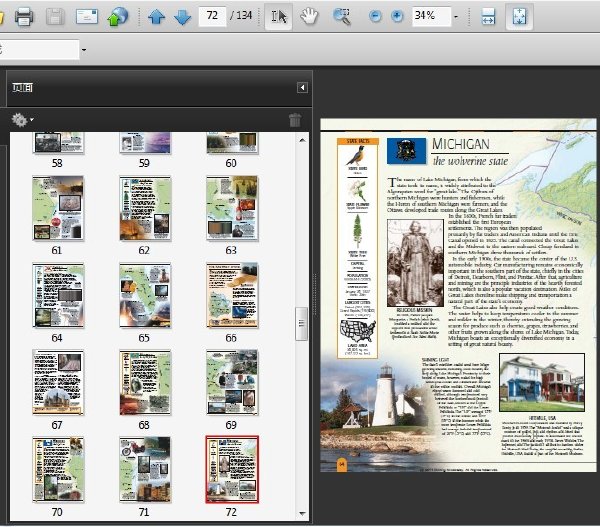Image resolution: width=600 pixels, height=527 pixels.
Task: Click the Email envelope icon
Action: coord(87,17)
